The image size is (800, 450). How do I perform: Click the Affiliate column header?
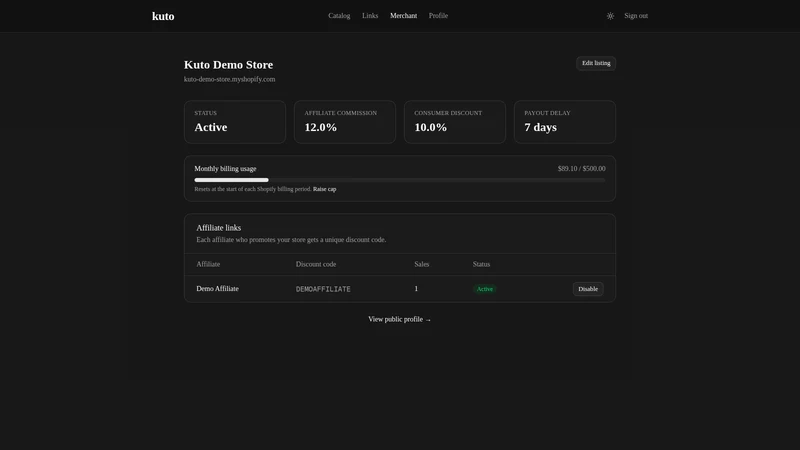click(x=208, y=264)
